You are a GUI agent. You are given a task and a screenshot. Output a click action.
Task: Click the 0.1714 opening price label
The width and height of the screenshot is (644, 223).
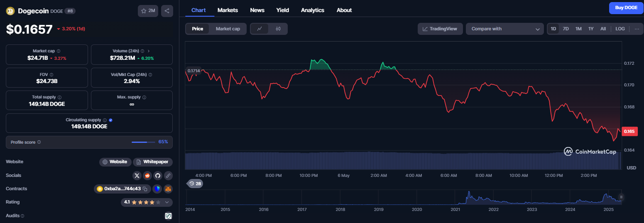(x=193, y=71)
